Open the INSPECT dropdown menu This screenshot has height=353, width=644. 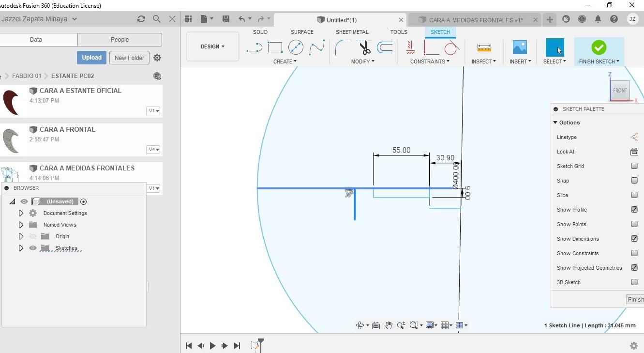pyautogui.click(x=484, y=61)
